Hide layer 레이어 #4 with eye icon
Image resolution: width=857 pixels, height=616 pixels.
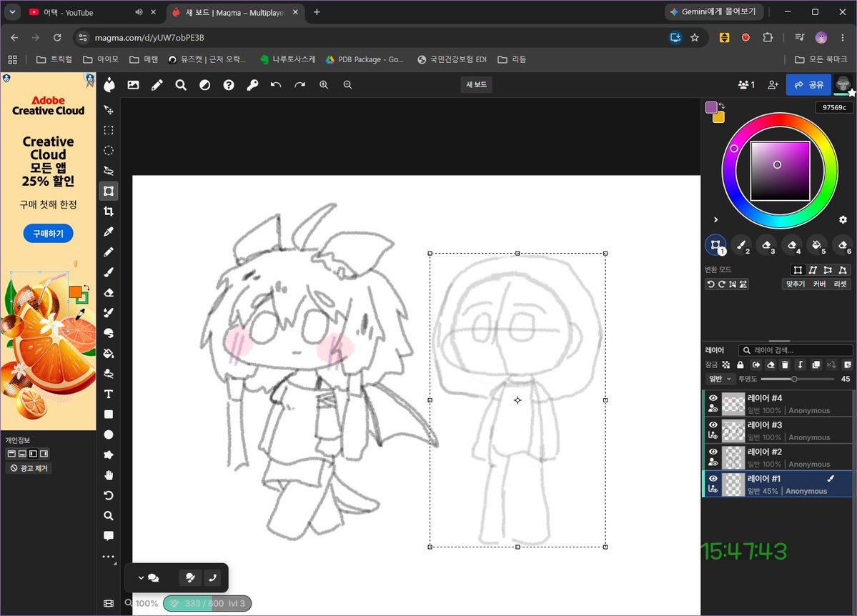point(713,398)
